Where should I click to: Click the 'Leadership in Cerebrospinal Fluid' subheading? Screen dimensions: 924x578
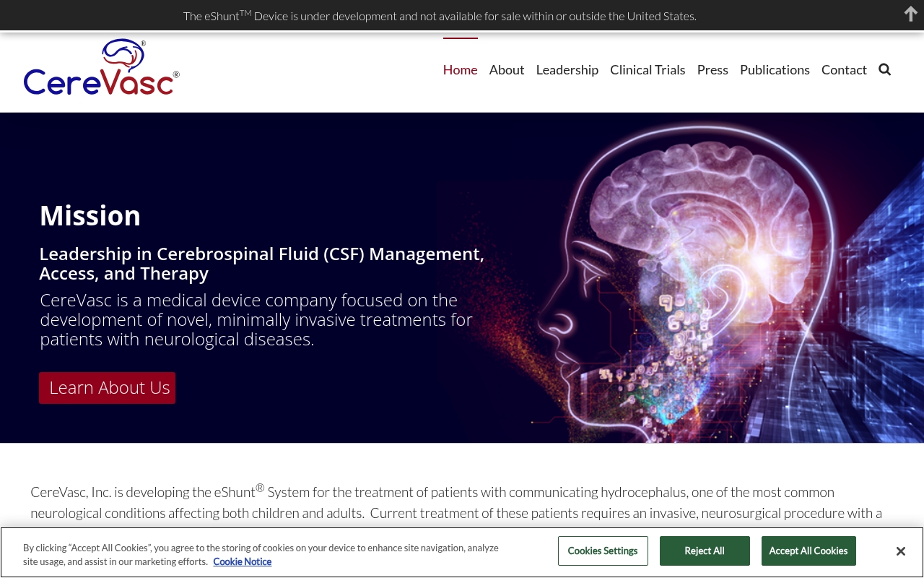click(x=261, y=264)
